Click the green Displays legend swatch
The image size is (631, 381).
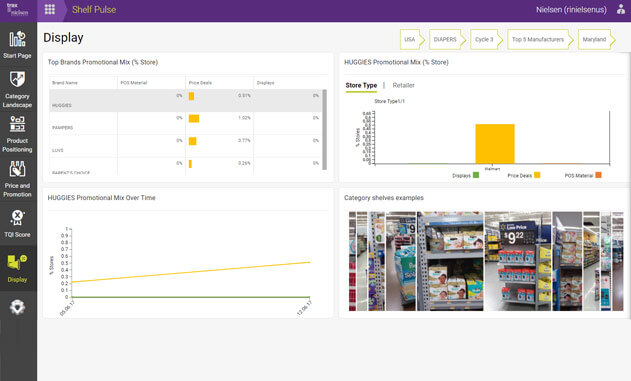click(x=476, y=175)
